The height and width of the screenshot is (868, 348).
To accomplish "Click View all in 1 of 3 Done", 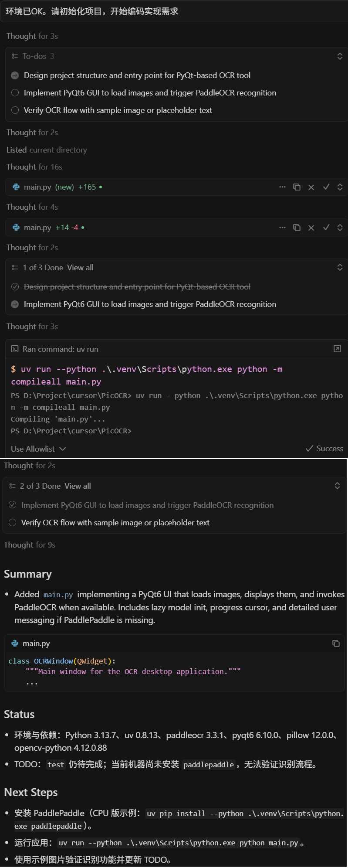I will (x=80, y=268).
